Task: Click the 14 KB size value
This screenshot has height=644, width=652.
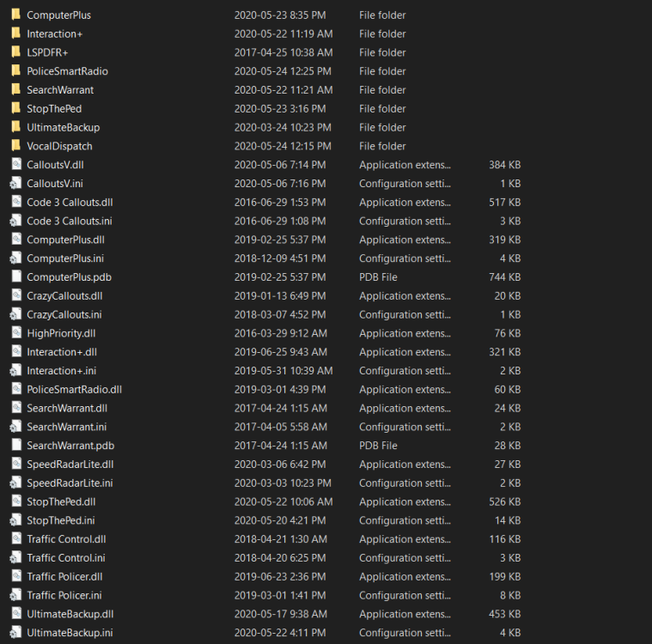Action: (x=507, y=520)
